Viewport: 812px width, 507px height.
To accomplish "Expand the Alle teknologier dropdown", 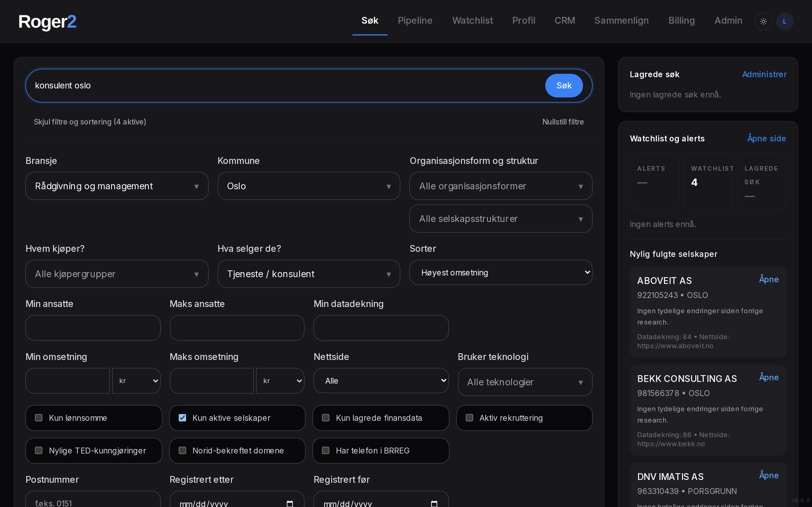I will point(525,382).
